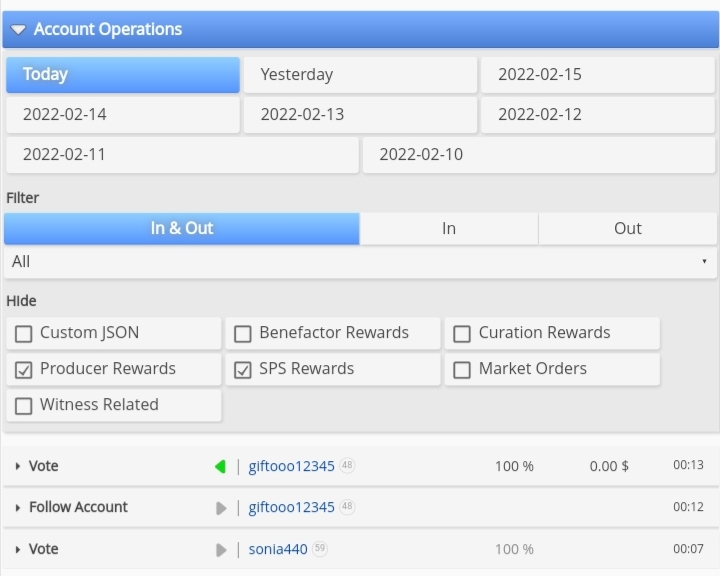Click the 00:13 timestamp

[688, 465]
